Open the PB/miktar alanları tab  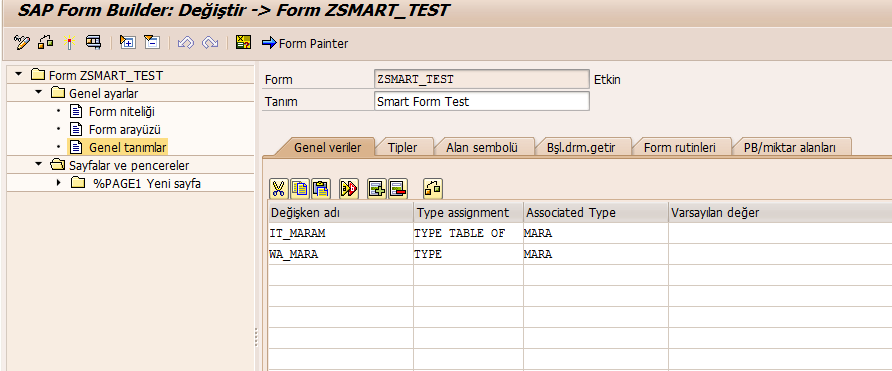point(790,147)
